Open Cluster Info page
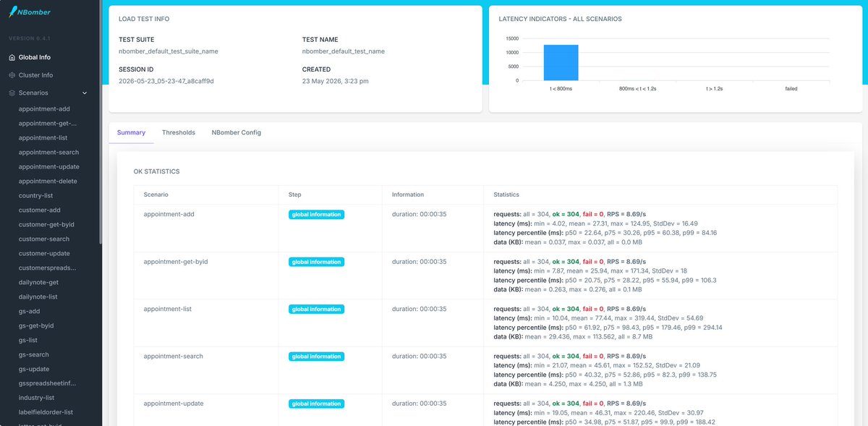Viewport: 868px width, 426px height. coord(36,75)
